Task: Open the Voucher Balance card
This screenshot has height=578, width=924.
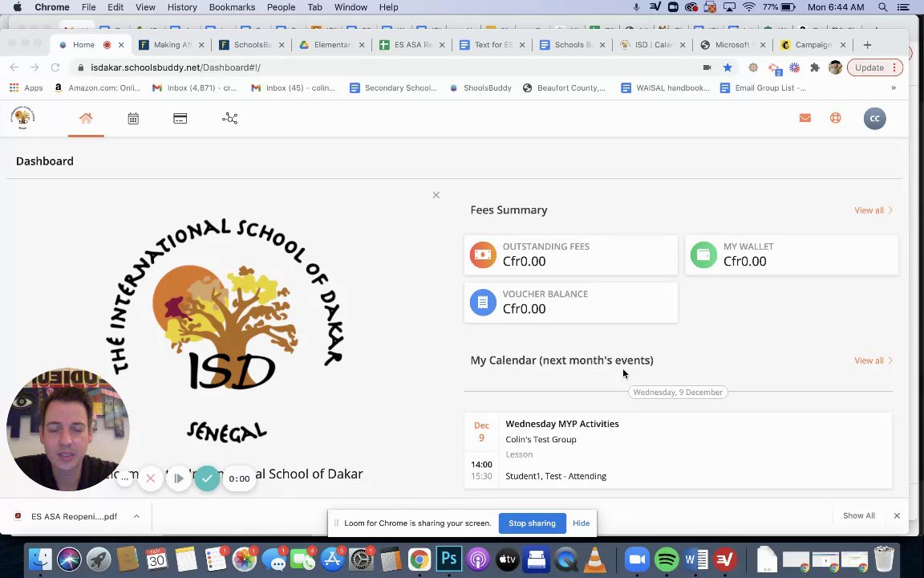Action: click(571, 303)
